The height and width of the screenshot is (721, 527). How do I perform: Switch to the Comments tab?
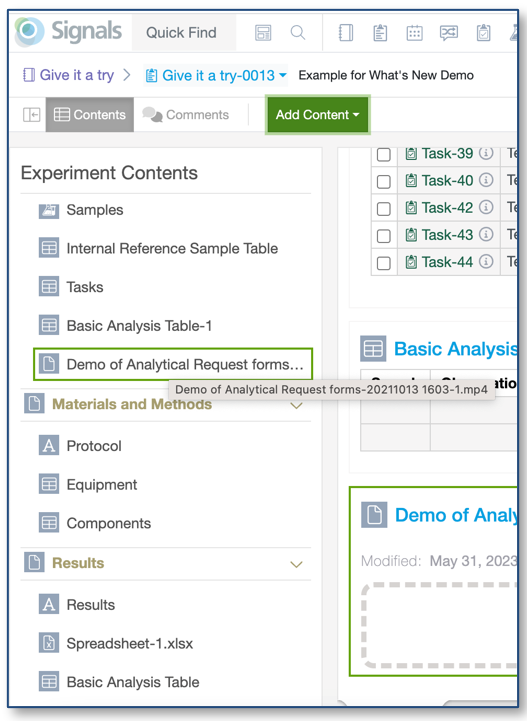tap(186, 114)
